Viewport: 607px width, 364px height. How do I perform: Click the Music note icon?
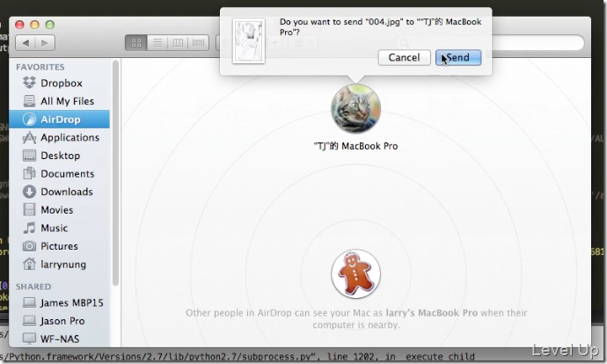click(29, 228)
